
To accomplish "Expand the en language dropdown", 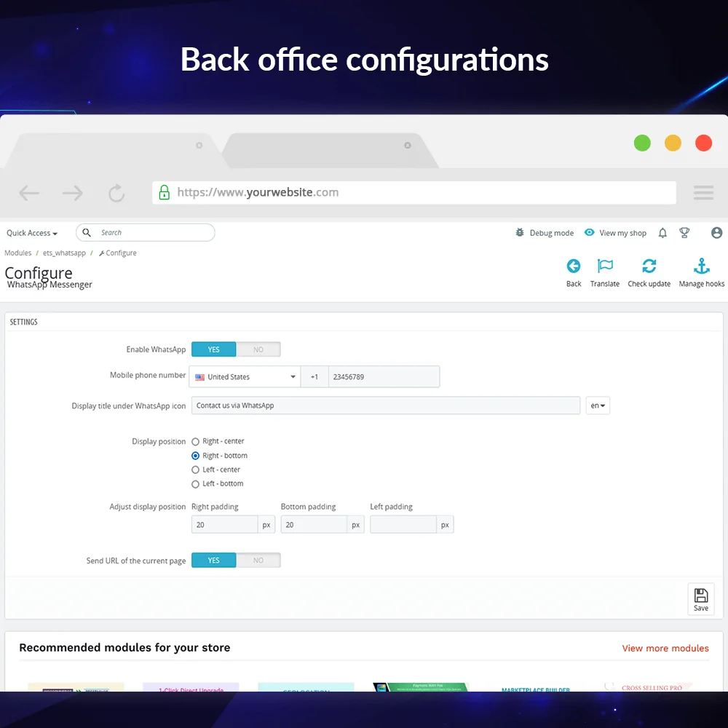I will click(x=598, y=405).
